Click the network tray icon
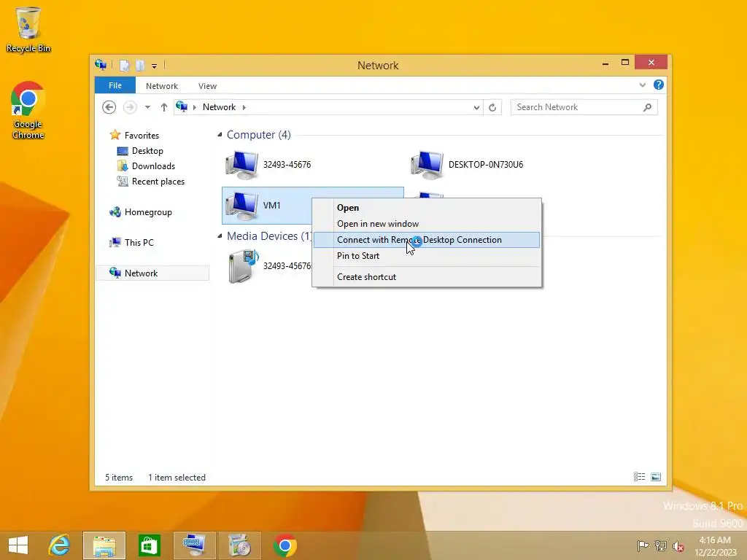 tap(660, 545)
